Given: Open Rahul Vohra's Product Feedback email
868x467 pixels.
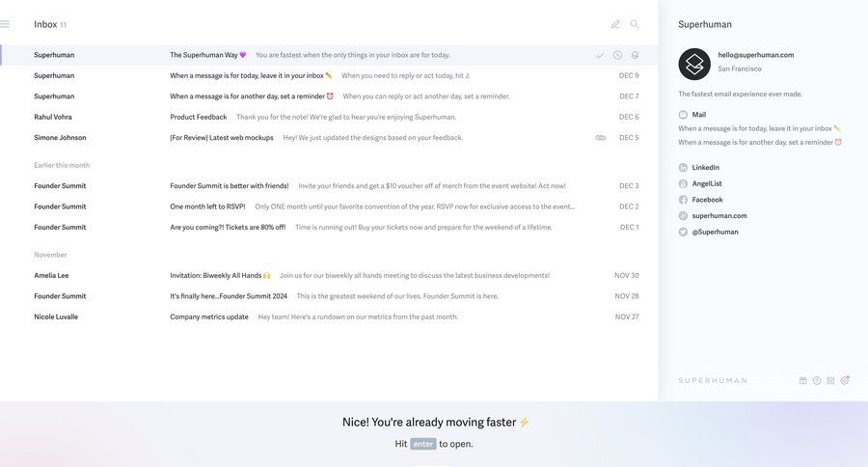Looking at the screenshot, I should pos(330,117).
